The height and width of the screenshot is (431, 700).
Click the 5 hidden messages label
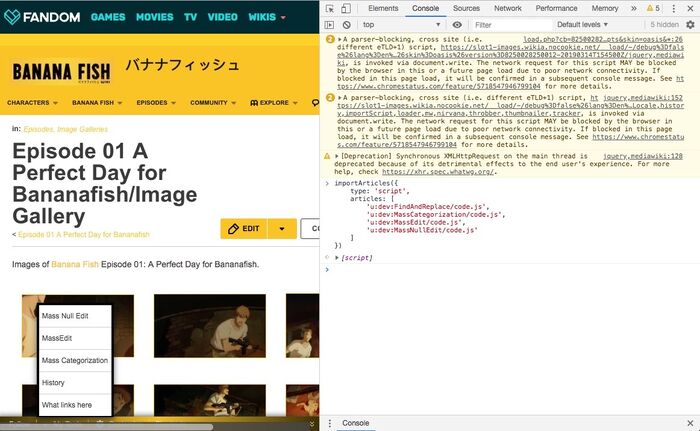pyautogui.click(x=664, y=25)
